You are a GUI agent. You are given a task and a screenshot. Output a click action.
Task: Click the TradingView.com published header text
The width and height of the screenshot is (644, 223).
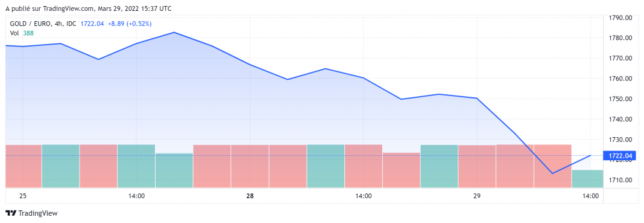coord(88,8)
